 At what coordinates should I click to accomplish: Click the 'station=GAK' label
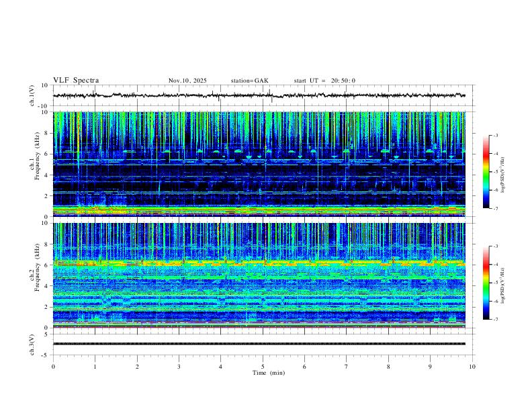tap(249, 81)
